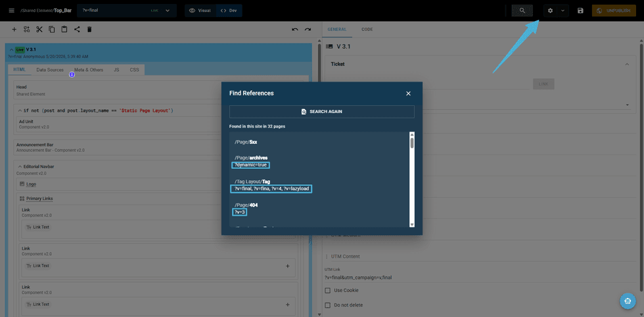Open the HTML tab
644x317 pixels.
(19, 70)
